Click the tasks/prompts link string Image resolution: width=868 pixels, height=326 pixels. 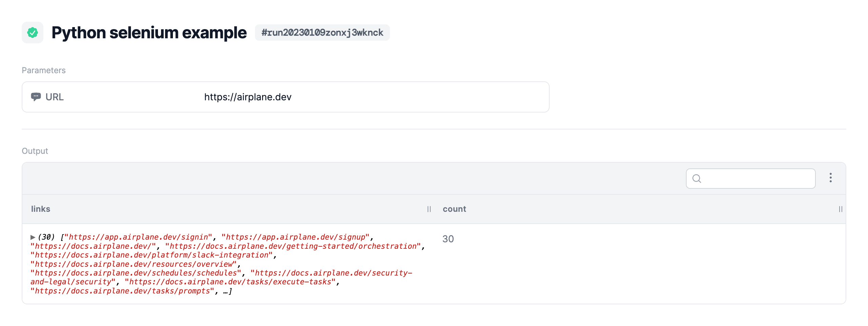[x=122, y=291]
